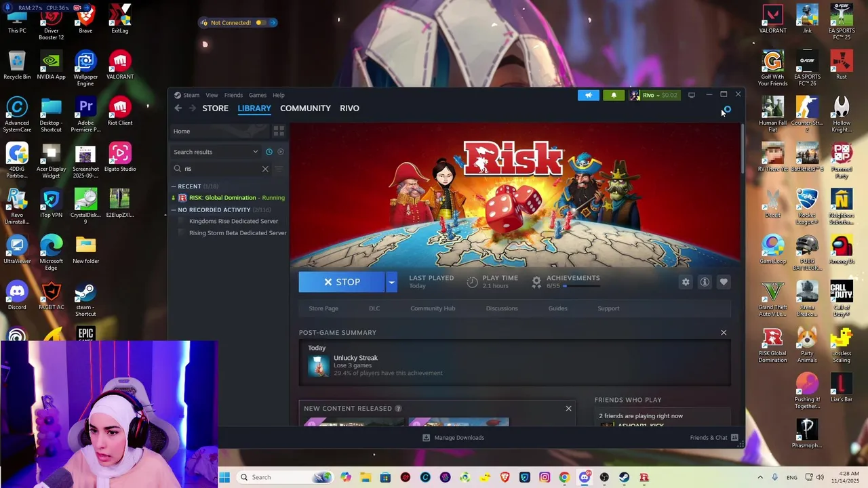Open the RIVO profile tab
868x488 pixels.
point(349,108)
